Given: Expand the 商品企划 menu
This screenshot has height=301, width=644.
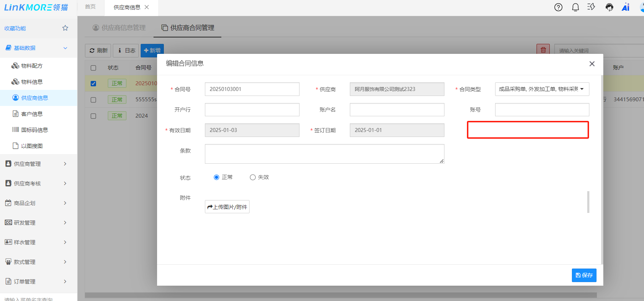Looking at the screenshot, I should pyautogui.click(x=65, y=203).
